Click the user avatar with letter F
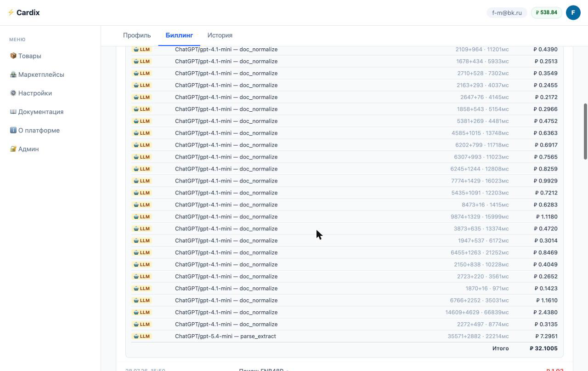Viewport: 588px width, 371px height. click(573, 12)
